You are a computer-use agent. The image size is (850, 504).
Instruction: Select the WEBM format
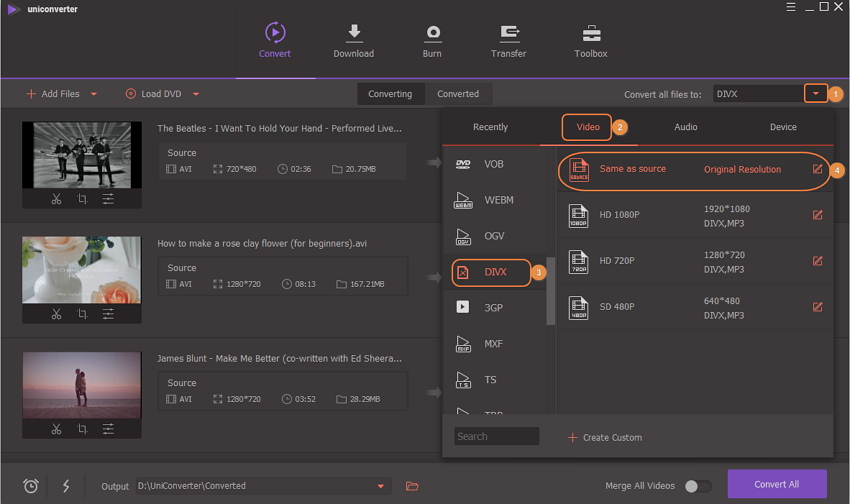pos(494,200)
